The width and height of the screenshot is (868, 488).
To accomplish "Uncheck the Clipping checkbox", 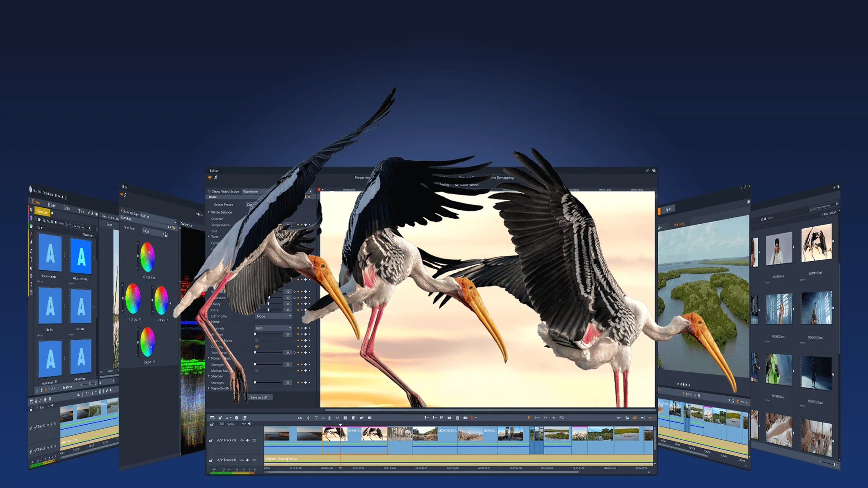I will [257, 347].
